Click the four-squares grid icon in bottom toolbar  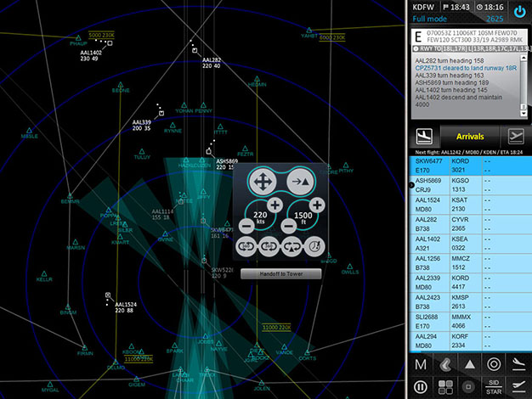point(444,387)
